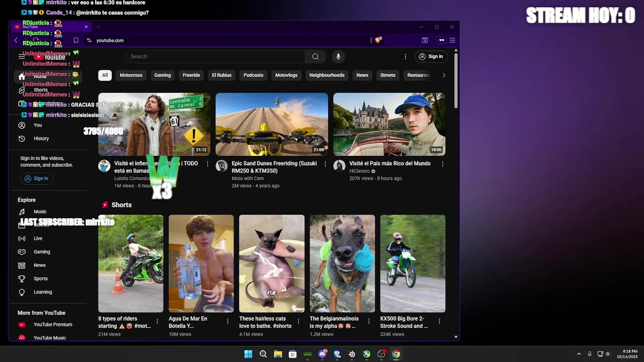The width and height of the screenshot is (644, 362).
Task: Start voice search with the microphone icon
Action: point(338,56)
